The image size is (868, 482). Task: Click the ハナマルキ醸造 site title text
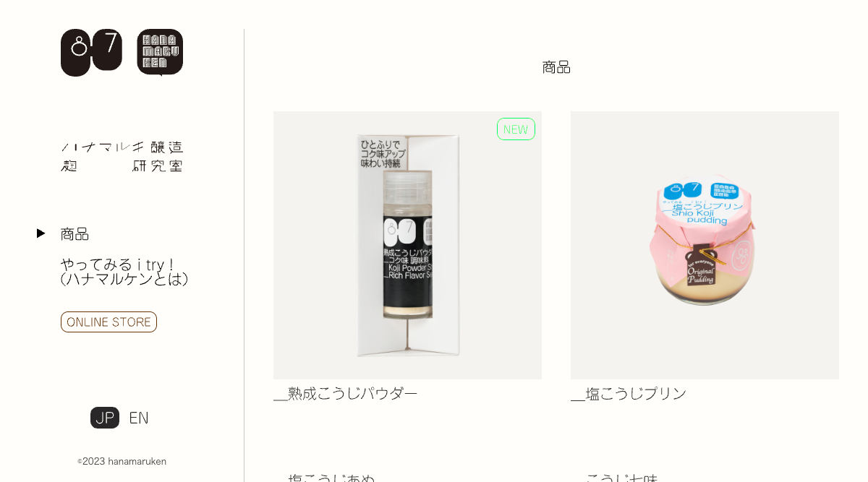(x=122, y=147)
